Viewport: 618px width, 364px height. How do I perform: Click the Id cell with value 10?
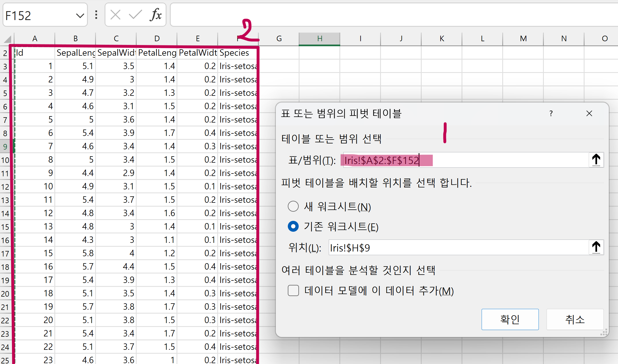click(x=35, y=186)
